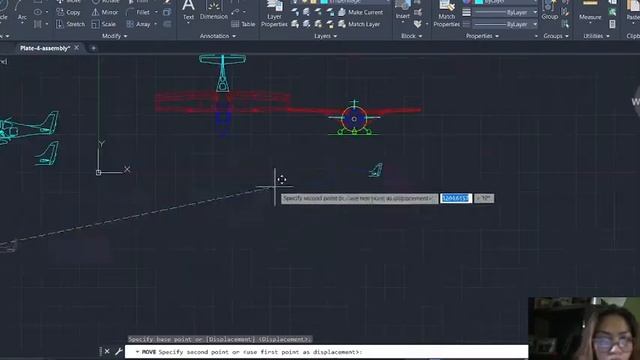Click the MOVE command line input

point(326,351)
